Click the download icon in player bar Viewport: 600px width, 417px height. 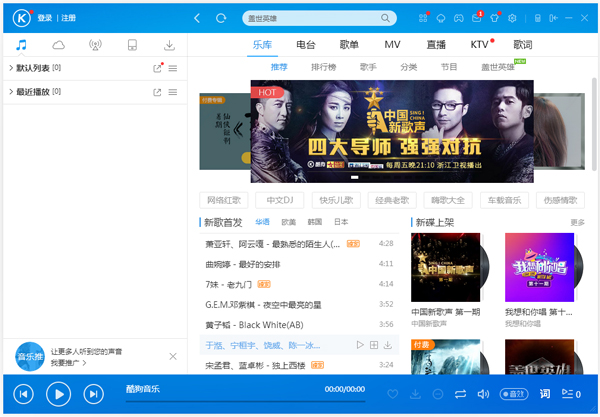coord(415,394)
